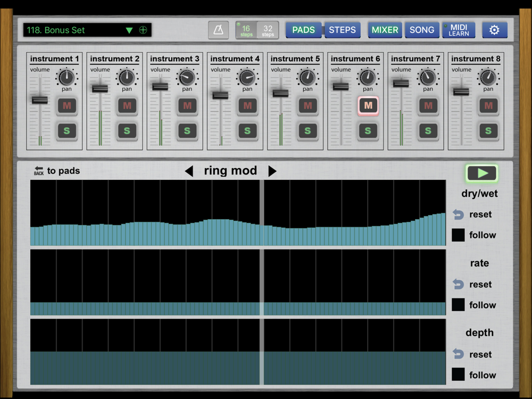
Task: Solo instrument 1 with S button
Action: click(66, 130)
